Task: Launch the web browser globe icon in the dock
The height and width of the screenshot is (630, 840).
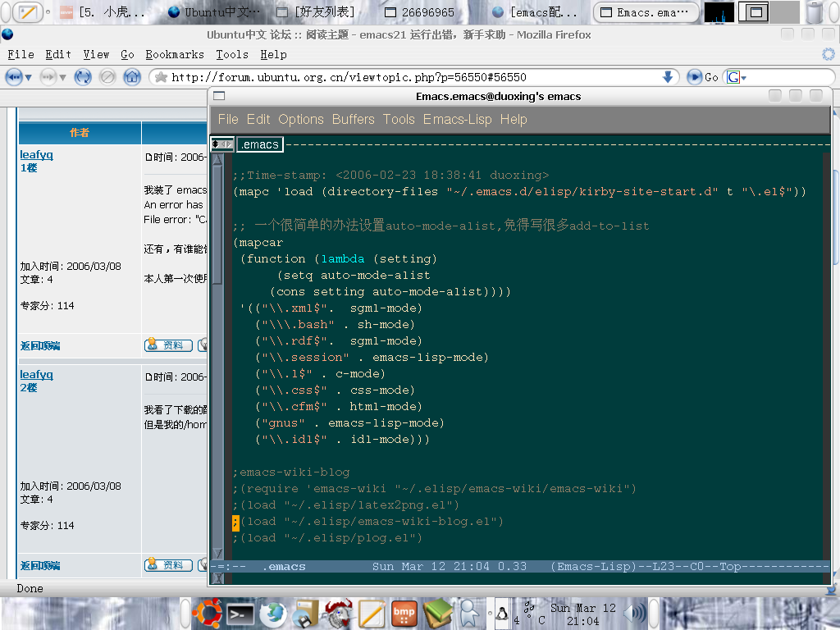Action: [x=273, y=614]
